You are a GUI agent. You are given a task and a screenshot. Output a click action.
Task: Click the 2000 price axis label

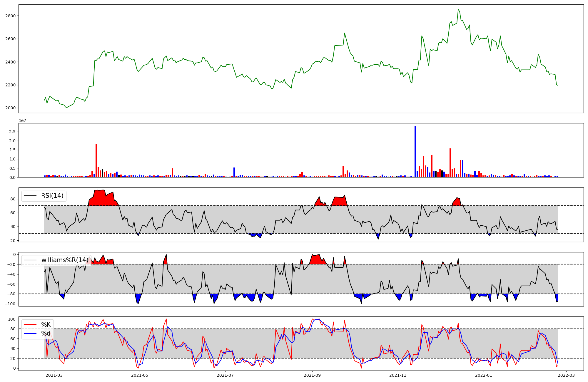tap(11, 108)
